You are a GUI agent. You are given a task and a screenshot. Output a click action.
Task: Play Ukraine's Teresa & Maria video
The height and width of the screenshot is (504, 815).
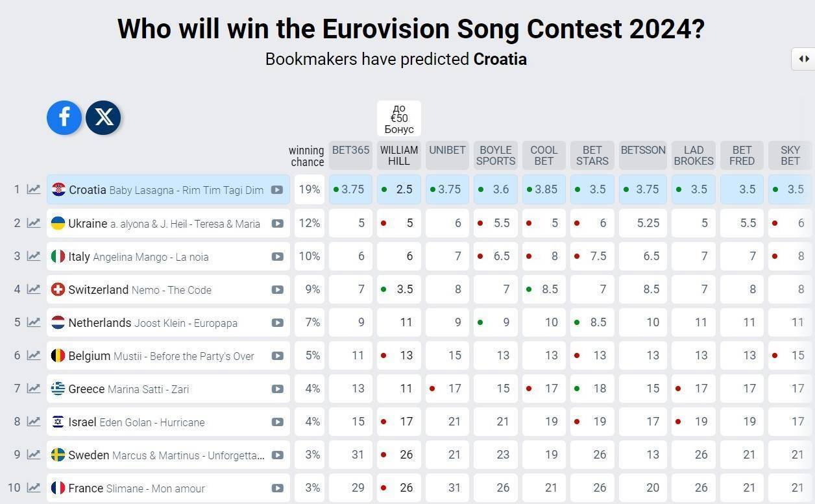277,223
